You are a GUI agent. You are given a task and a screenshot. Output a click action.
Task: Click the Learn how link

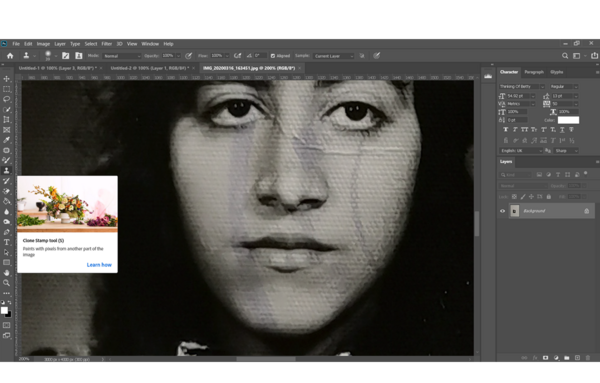coord(99,265)
